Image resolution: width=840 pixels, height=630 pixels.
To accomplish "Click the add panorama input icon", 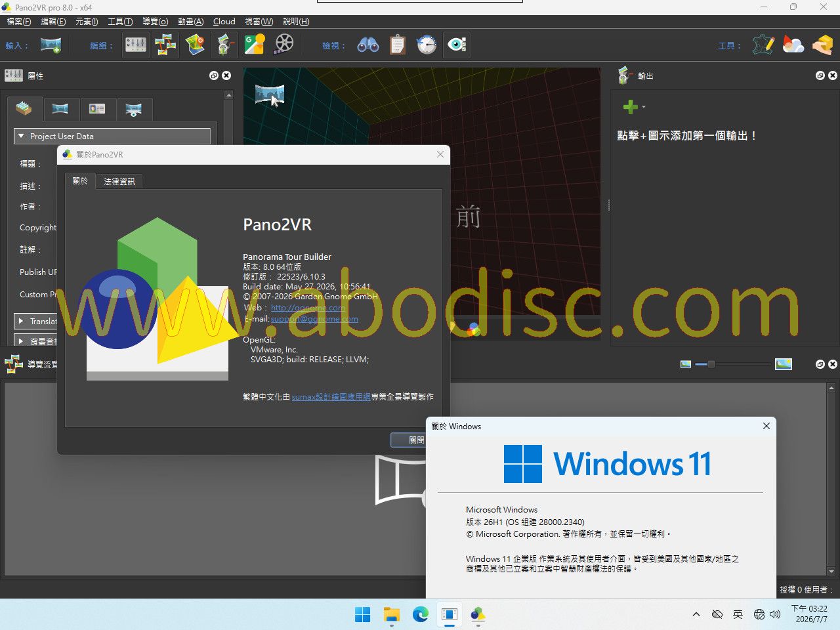I will point(51,45).
